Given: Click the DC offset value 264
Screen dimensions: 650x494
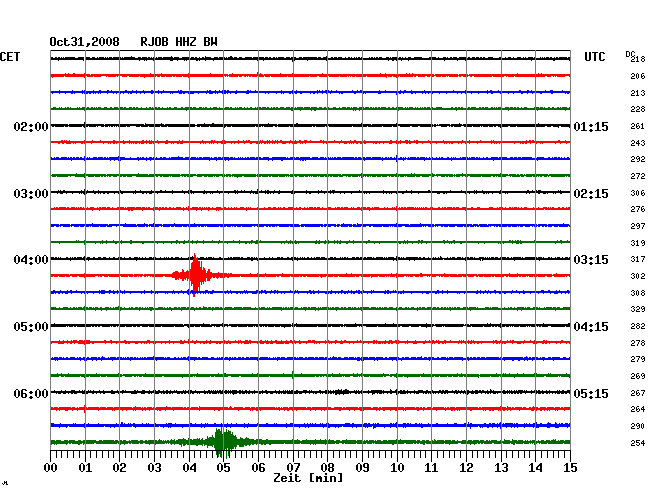Looking at the screenshot, I should pyautogui.click(x=638, y=409).
